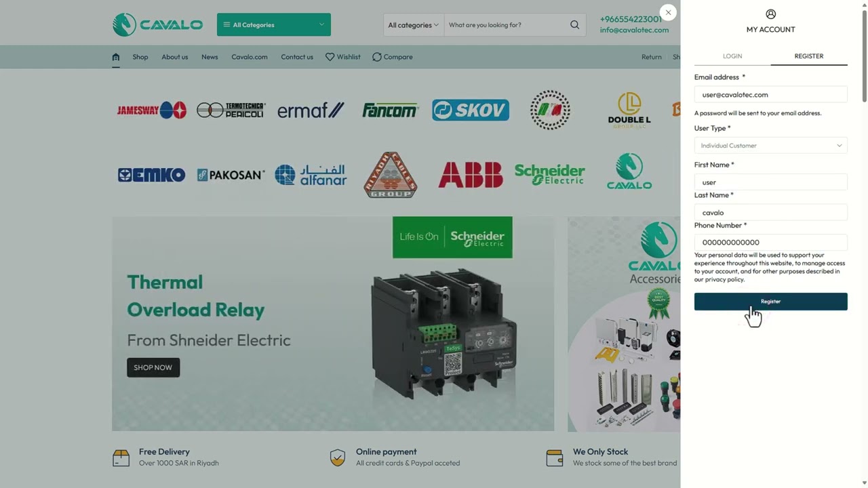
Task: Click the My Account user icon
Action: 771,14
